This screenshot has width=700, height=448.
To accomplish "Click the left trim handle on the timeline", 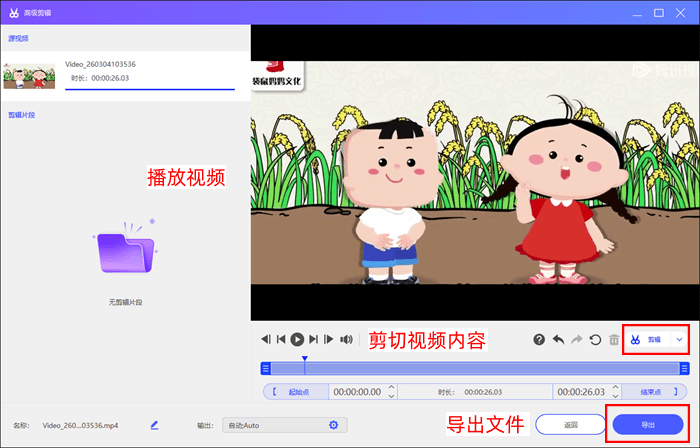I will (x=266, y=369).
